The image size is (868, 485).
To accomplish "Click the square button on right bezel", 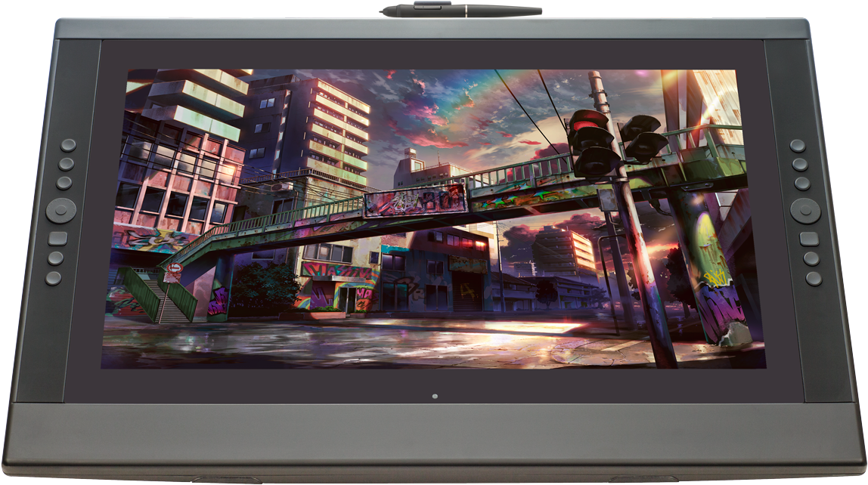I will coord(809,239).
